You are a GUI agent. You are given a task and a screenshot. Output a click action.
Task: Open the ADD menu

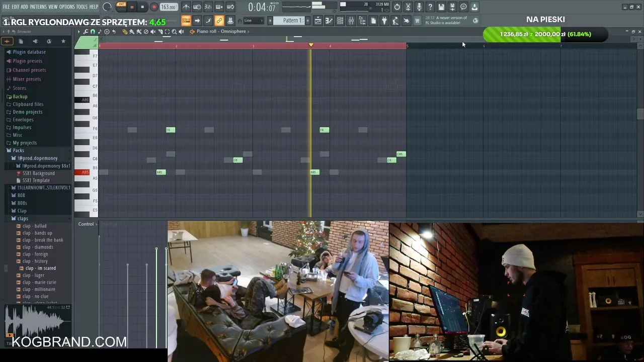point(24,7)
